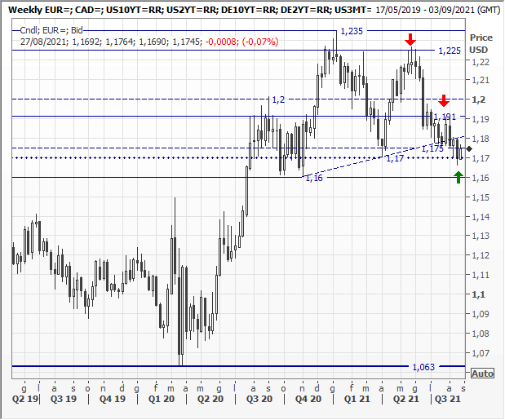
Task: Select Q2 19 on the time axis
Action: [x=24, y=401]
